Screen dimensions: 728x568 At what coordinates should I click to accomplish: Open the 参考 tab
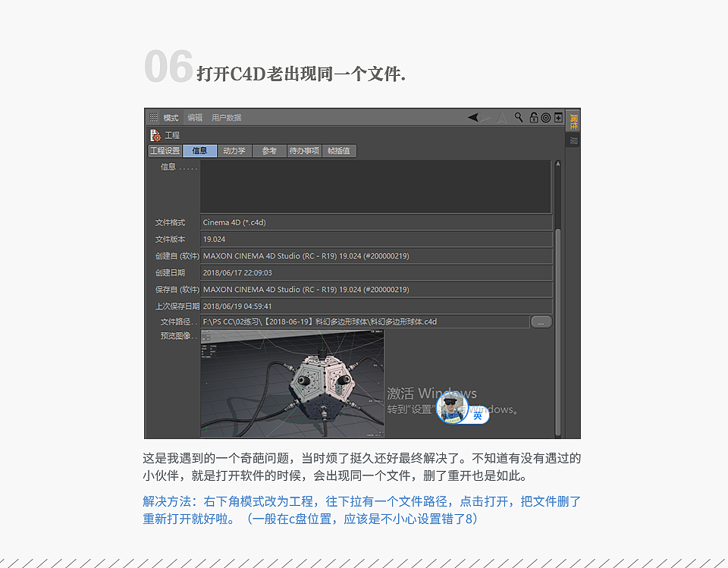click(269, 151)
